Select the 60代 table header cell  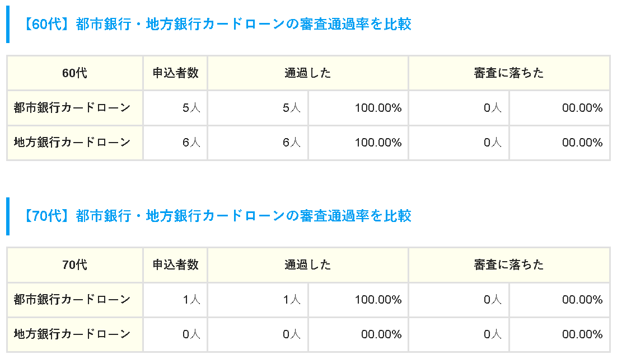click(x=74, y=73)
